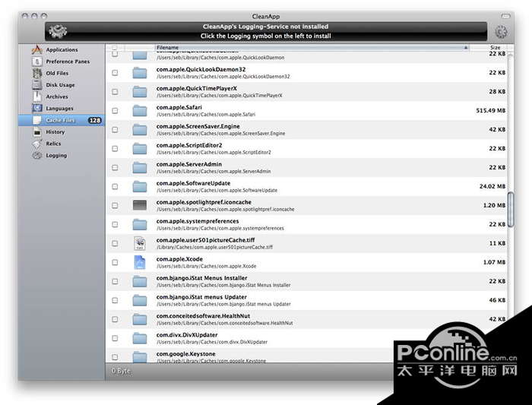Click the 11 KB size value
The height and width of the screenshot is (405, 532).
[497, 244]
